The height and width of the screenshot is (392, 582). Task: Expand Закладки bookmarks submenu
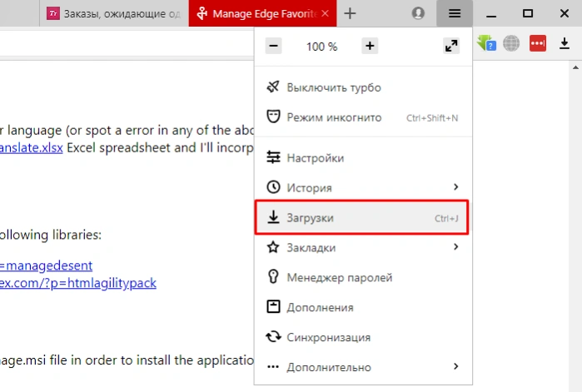tap(363, 247)
